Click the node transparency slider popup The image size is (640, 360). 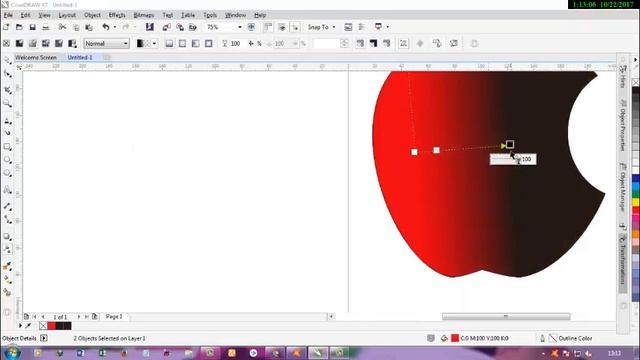pyautogui.click(x=513, y=159)
